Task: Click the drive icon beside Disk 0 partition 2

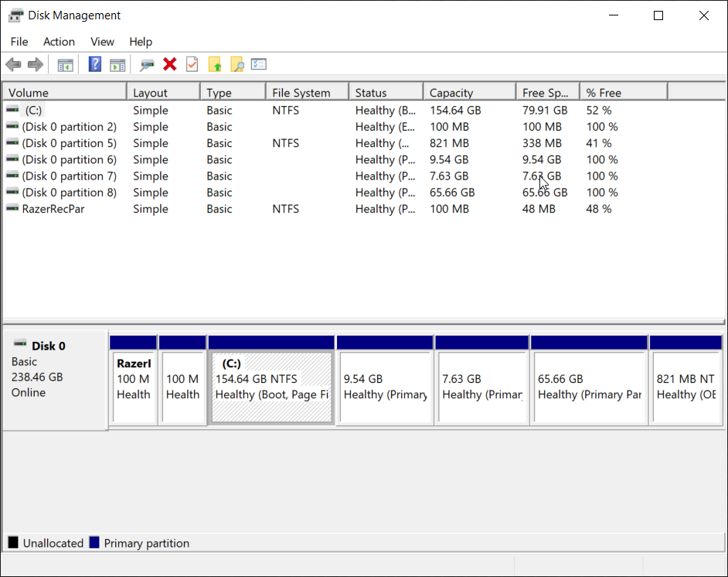Action: click(12, 126)
